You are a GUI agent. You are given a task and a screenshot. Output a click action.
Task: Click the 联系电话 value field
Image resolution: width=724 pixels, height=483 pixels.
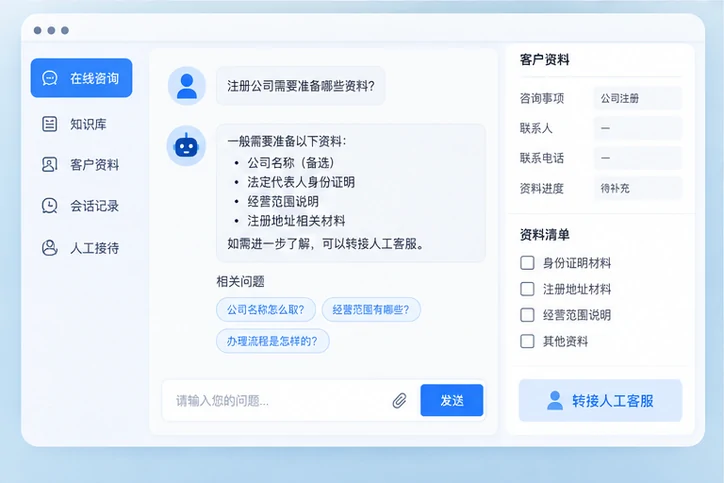pos(637,158)
